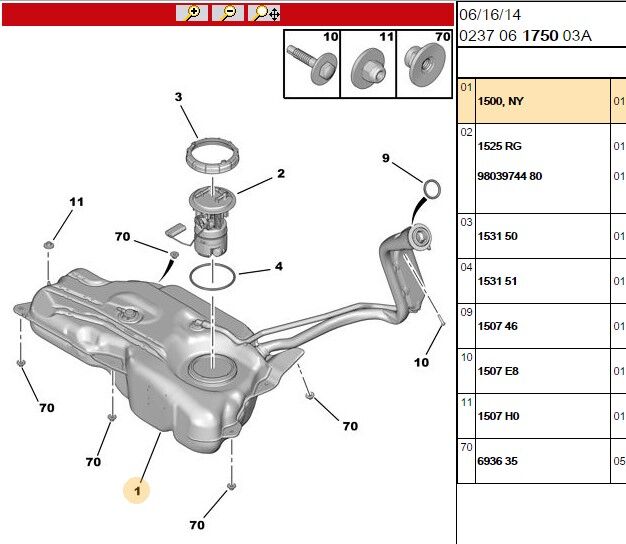Click callout 3 for the locking ring

click(178, 97)
